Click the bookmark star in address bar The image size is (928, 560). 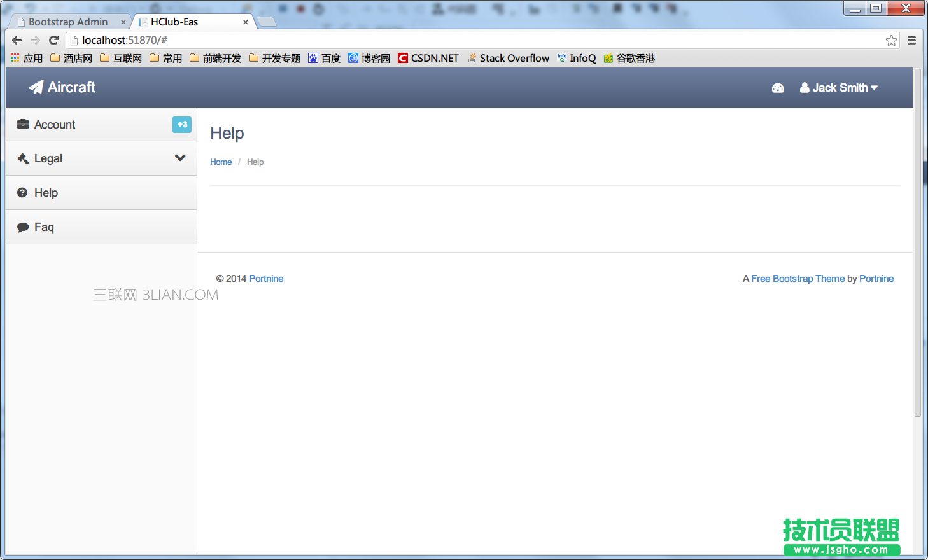(x=891, y=39)
